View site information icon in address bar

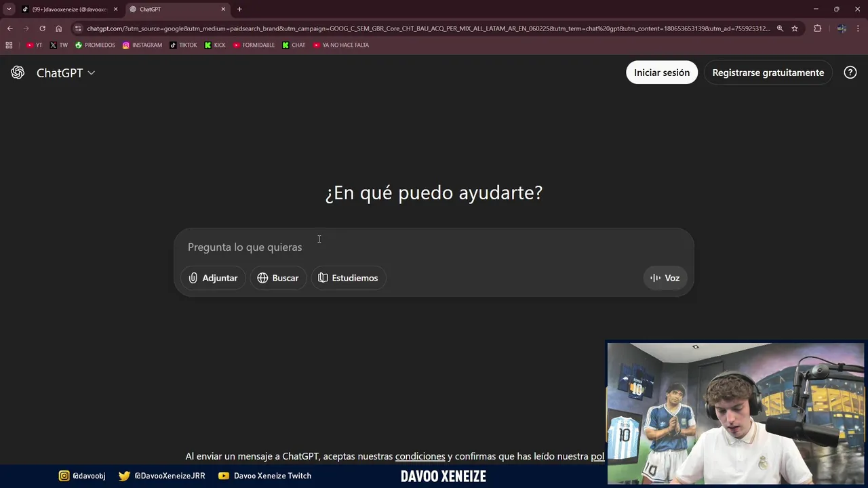click(x=79, y=28)
